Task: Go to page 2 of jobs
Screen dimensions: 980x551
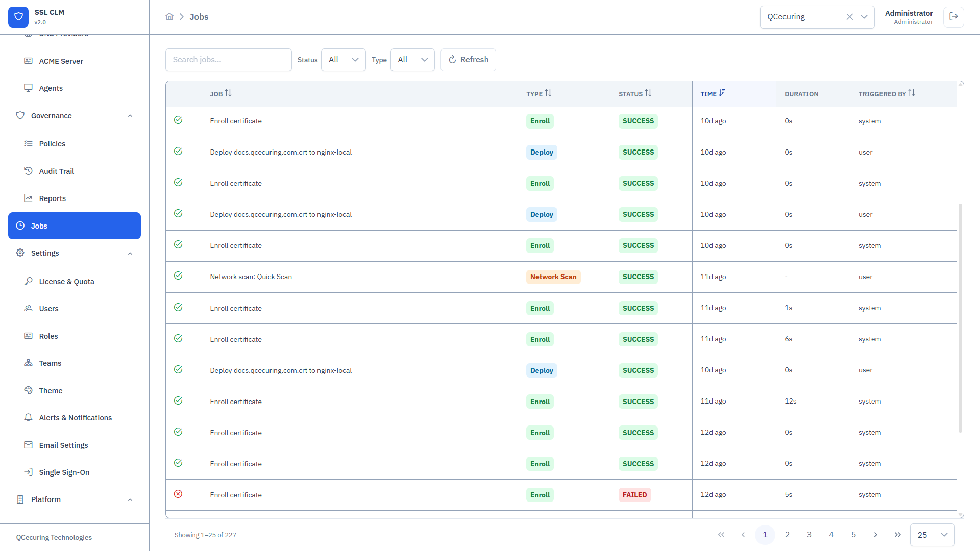Action: point(787,535)
